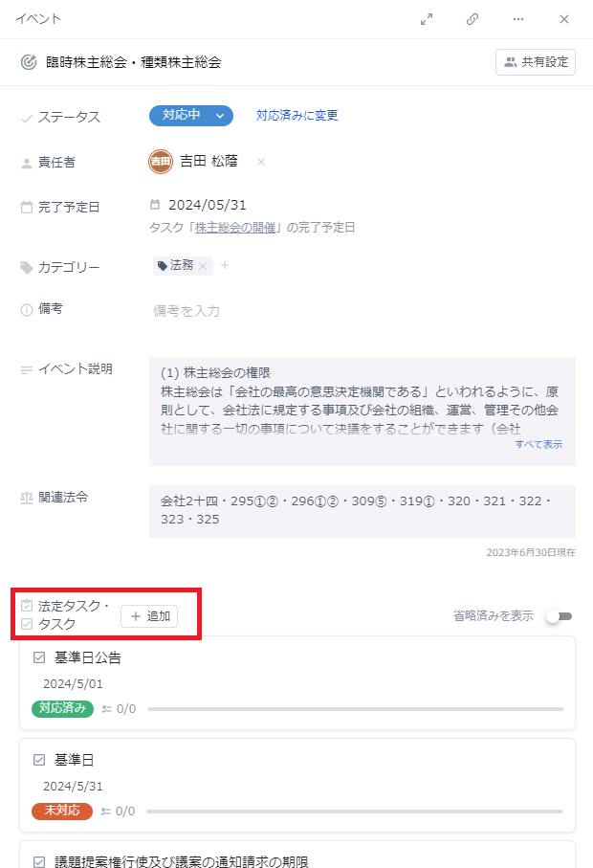Open the 対応済み status badge on 基準日公告
This screenshot has width=593, height=868.
(62, 708)
